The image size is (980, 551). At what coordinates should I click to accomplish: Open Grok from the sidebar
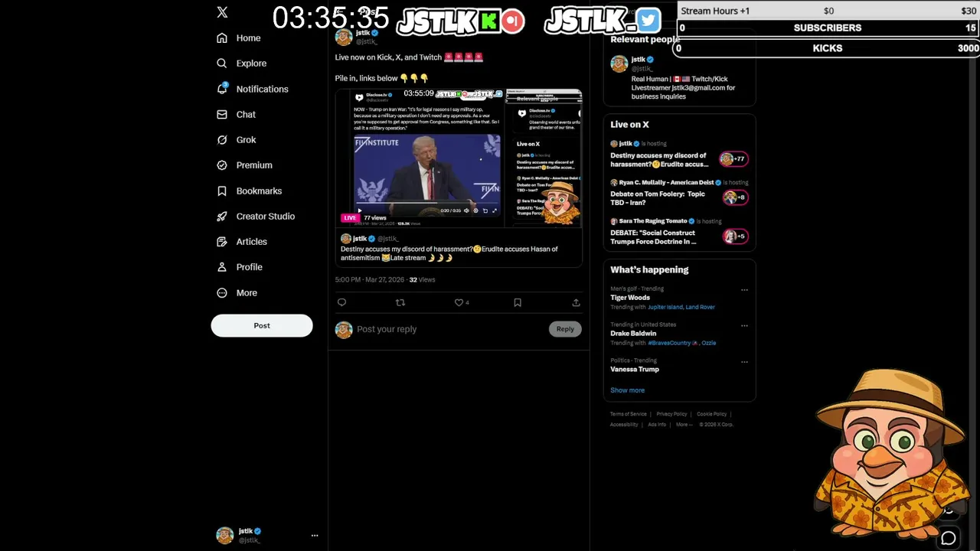click(237, 140)
